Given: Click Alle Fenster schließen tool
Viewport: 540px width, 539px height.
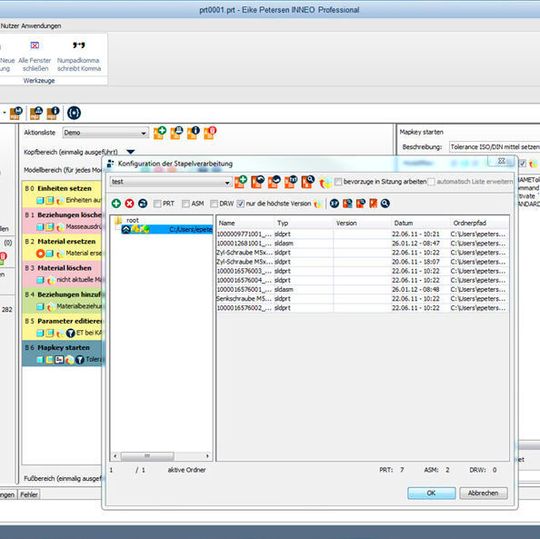Looking at the screenshot, I should point(34,56).
